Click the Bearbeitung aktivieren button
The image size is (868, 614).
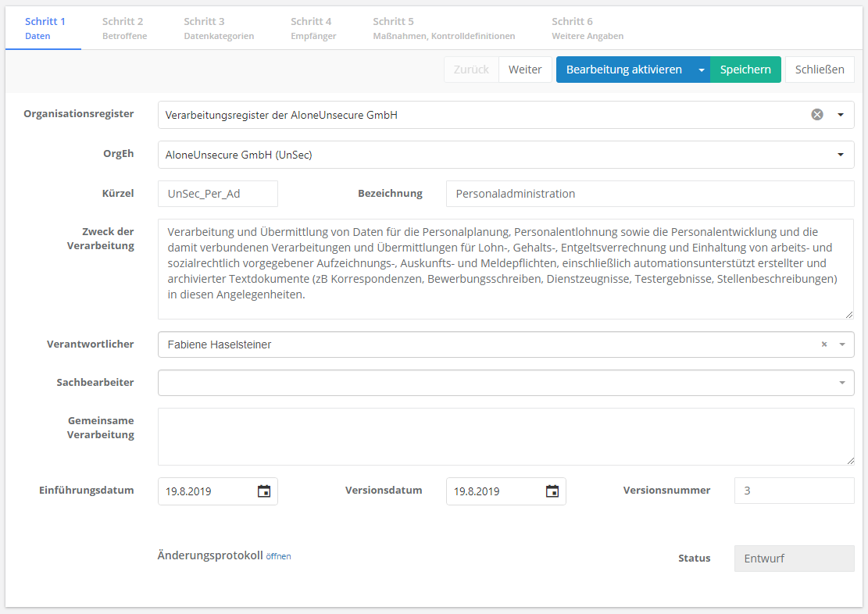[x=623, y=70]
